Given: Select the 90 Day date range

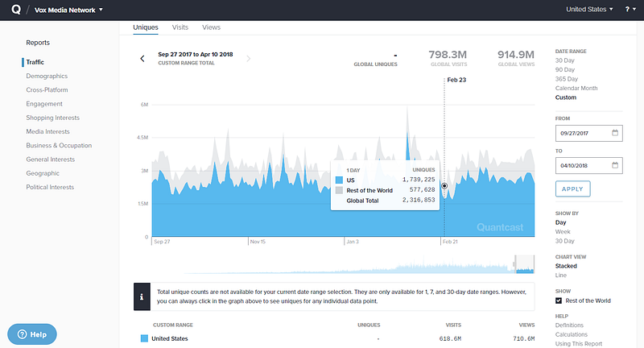Looking at the screenshot, I should coord(565,70).
